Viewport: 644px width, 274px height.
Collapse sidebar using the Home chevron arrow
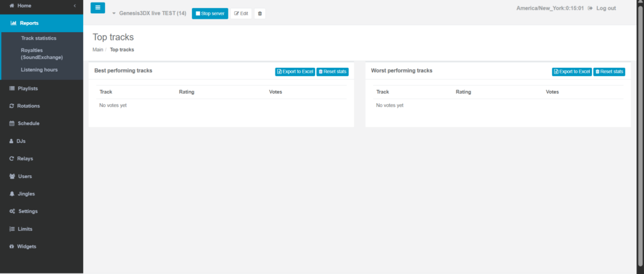75,6
